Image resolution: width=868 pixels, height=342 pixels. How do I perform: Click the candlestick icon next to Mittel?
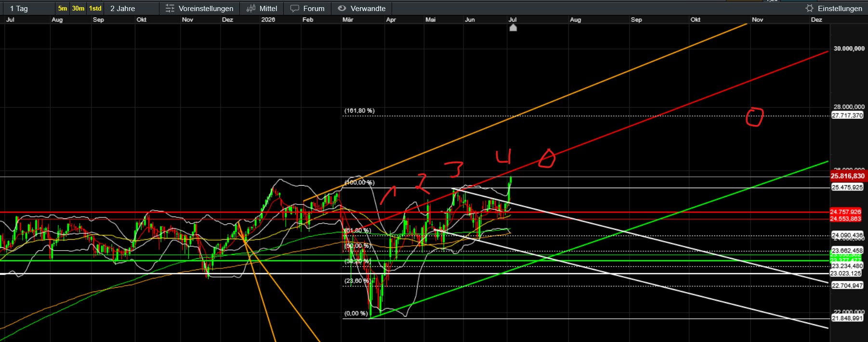pyautogui.click(x=251, y=8)
